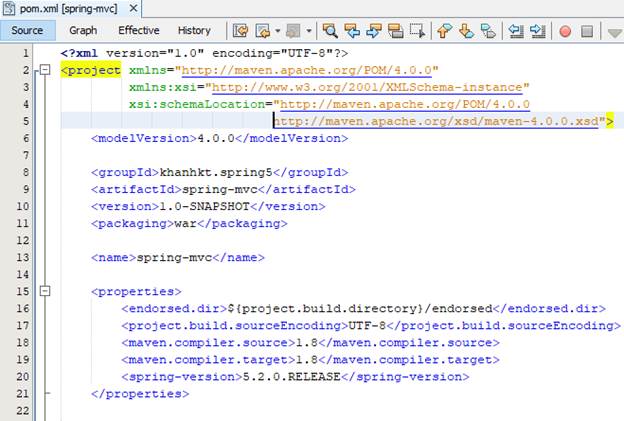
Task: Close the pom.xml [spring-mvc] tab
Action: pyautogui.click(x=134, y=8)
